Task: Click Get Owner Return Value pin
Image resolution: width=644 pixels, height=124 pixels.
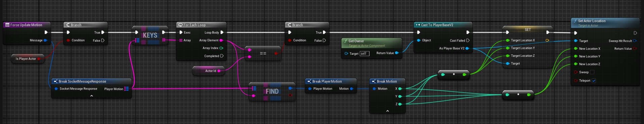Action: tap(397, 53)
